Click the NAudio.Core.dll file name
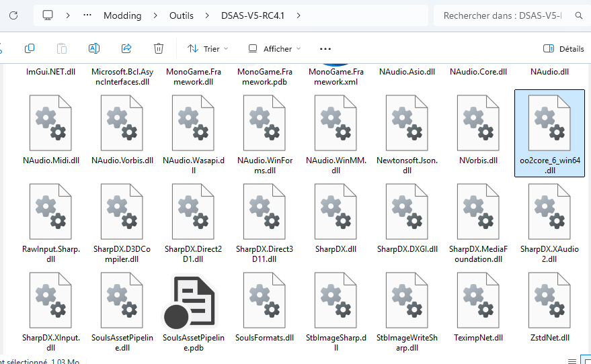The height and width of the screenshot is (364, 591). [478, 72]
